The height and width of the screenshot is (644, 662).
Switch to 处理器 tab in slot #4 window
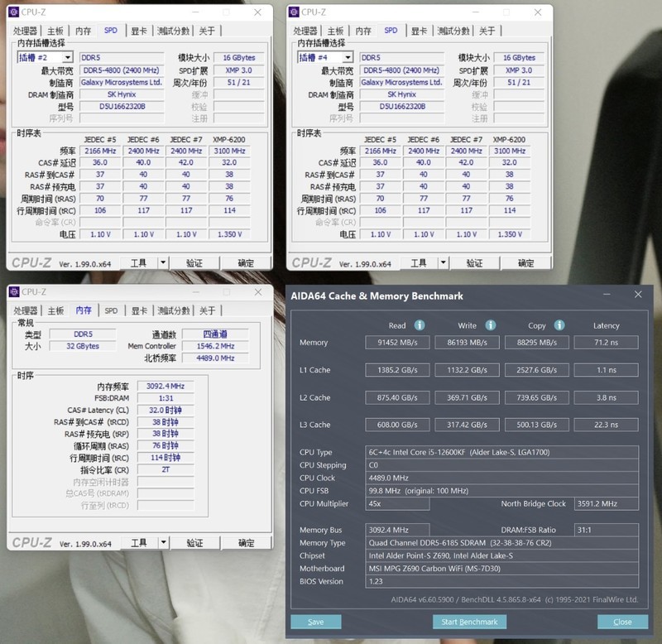tap(305, 31)
